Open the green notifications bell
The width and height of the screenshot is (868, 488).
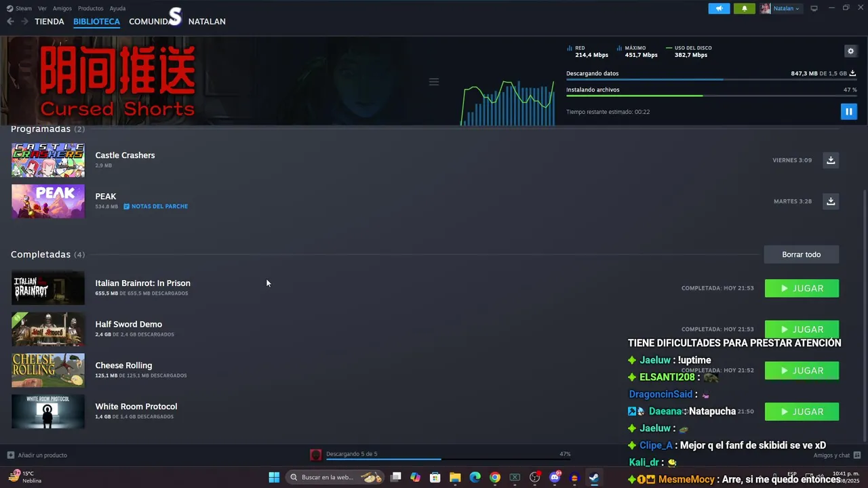point(744,8)
